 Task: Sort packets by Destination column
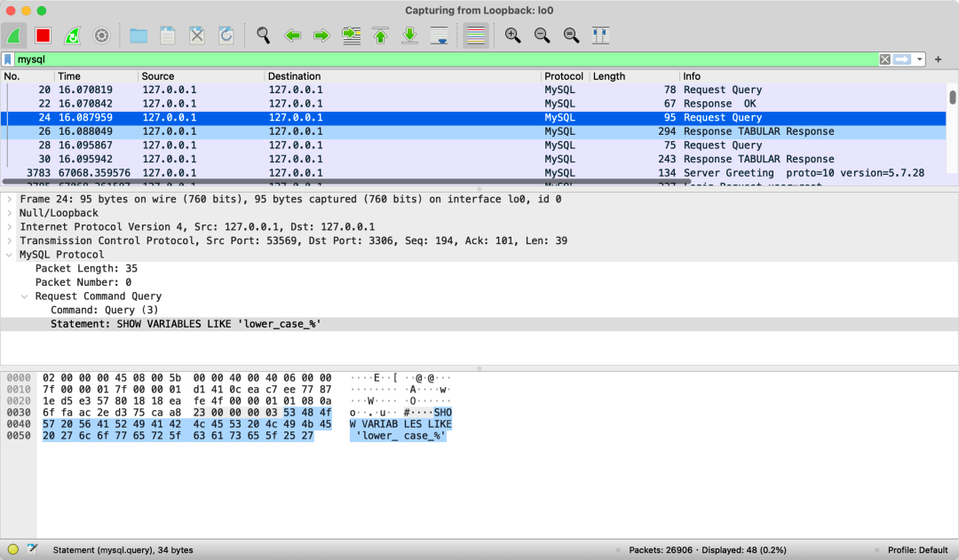[x=403, y=76]
